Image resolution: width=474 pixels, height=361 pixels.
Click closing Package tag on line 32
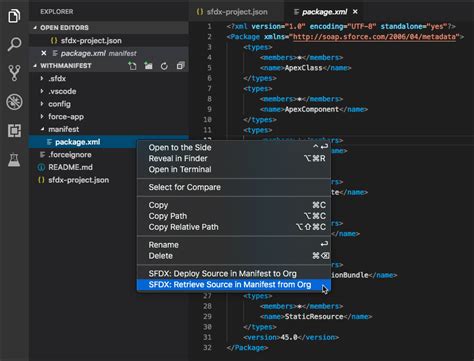247,348
